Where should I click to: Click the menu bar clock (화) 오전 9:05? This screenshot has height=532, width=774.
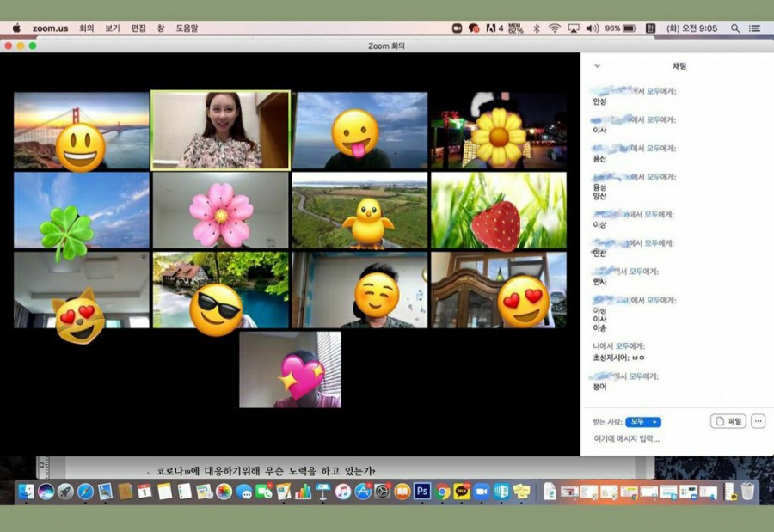tap(691, 28)
